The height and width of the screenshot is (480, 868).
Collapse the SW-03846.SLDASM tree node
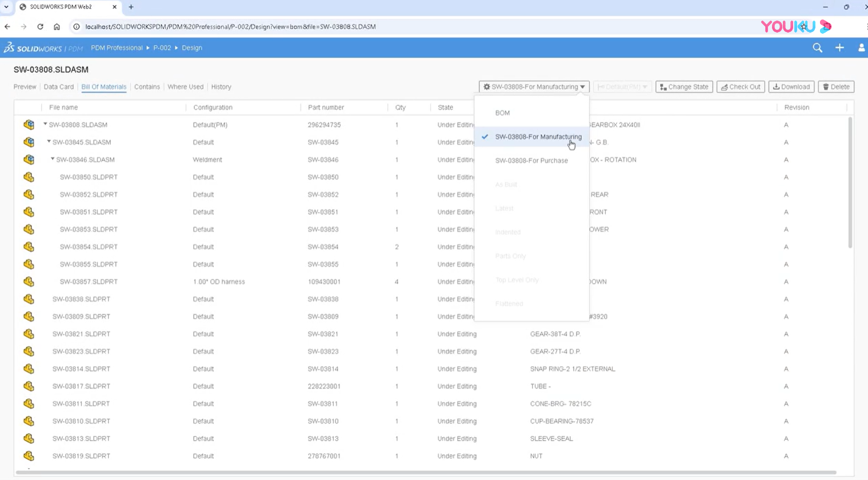click(53, 159)
